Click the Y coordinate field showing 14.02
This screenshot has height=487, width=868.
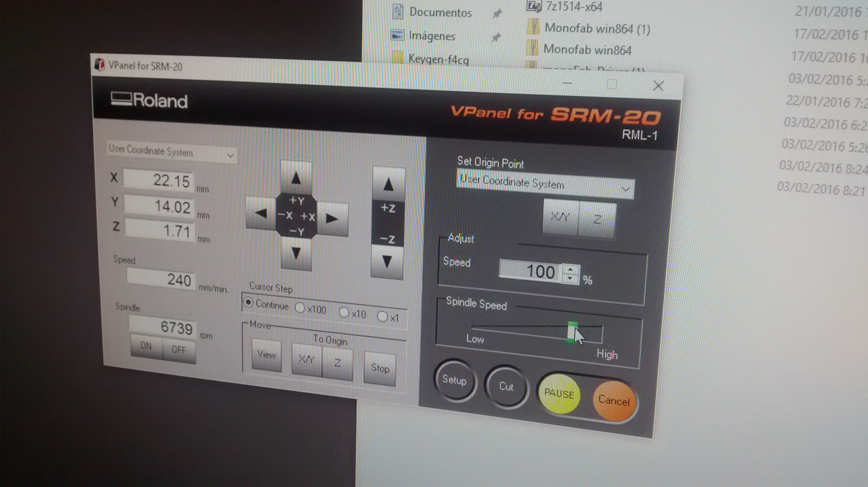click(159, 205)
